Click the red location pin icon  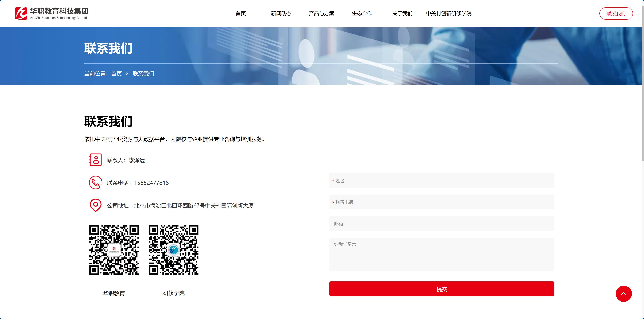[95, 205]
